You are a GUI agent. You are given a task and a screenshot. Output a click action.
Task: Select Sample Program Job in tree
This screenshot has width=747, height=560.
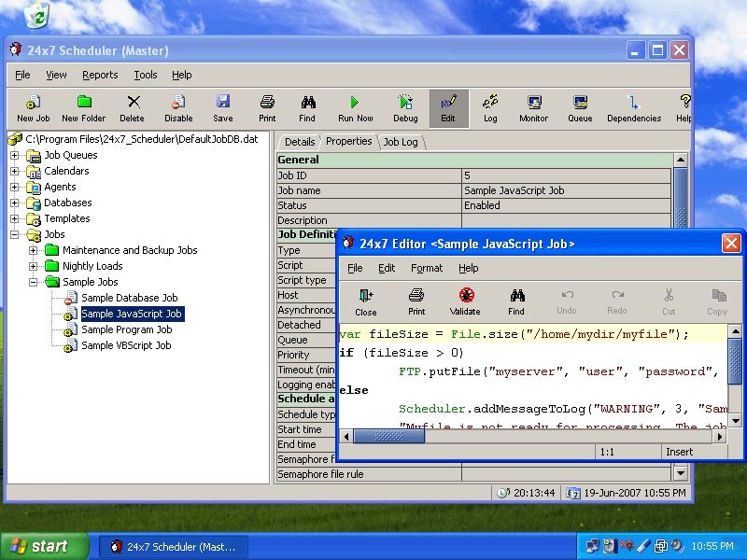click(127, 329)
